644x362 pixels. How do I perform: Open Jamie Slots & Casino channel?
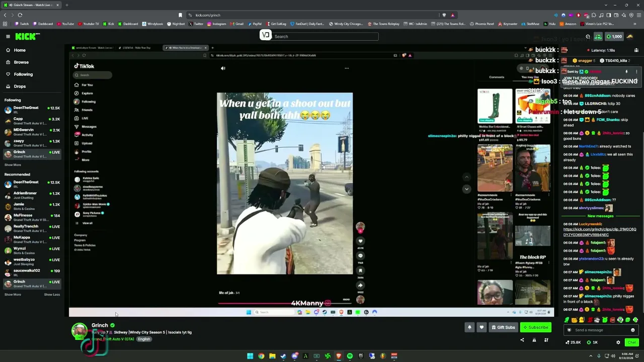pos(32,206)
